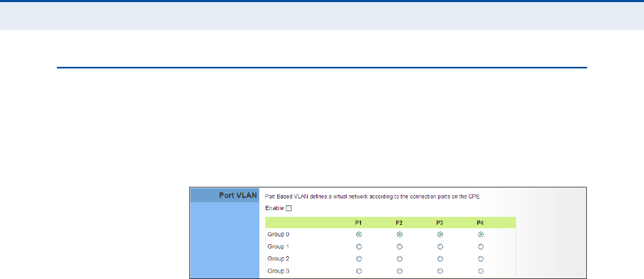Click the Group 2 row label

(x=278, y=258)
